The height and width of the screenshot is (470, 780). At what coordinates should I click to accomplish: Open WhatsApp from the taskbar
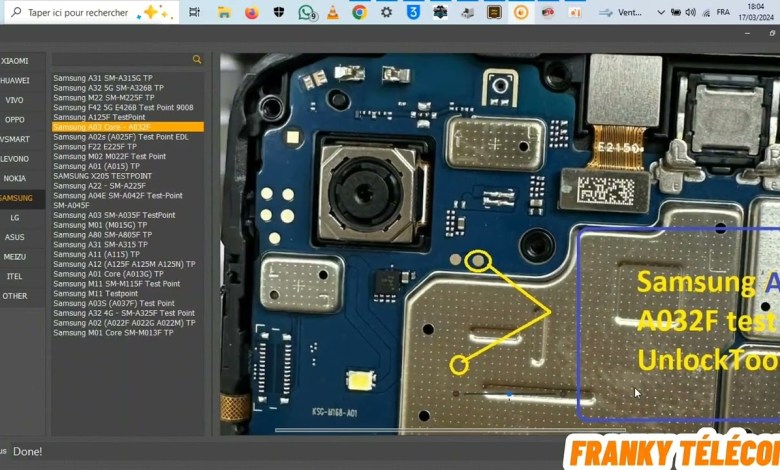click(x=305, y=12)
